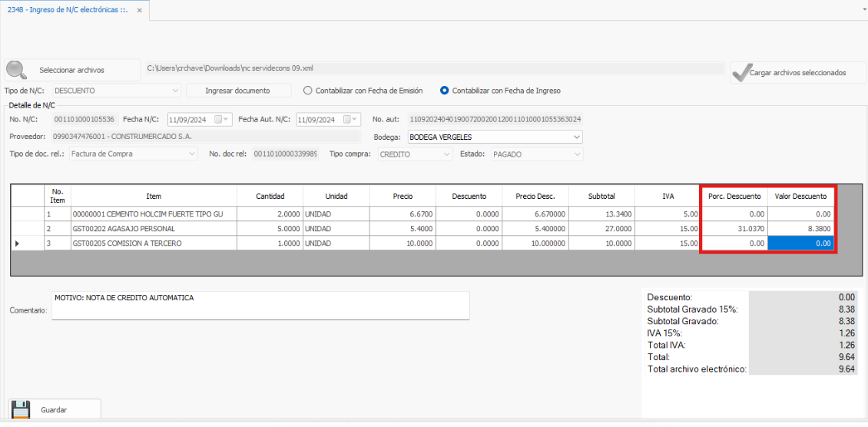The height and width of the screenshot is (427, 868).
Task: Close the 2348 Ingreso de N/C tab
Action: (x=139, y=10)
